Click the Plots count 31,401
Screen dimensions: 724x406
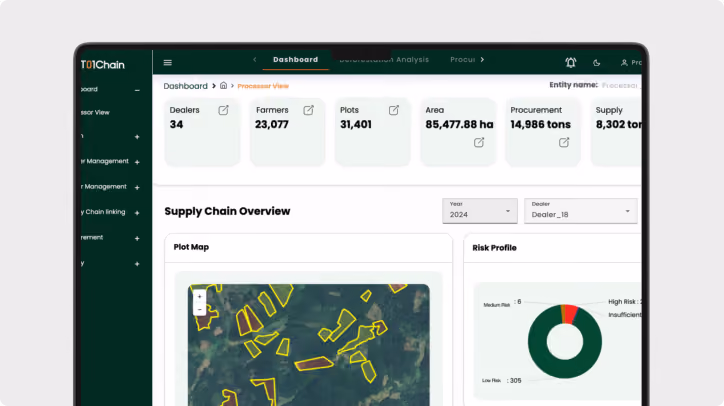356,124
